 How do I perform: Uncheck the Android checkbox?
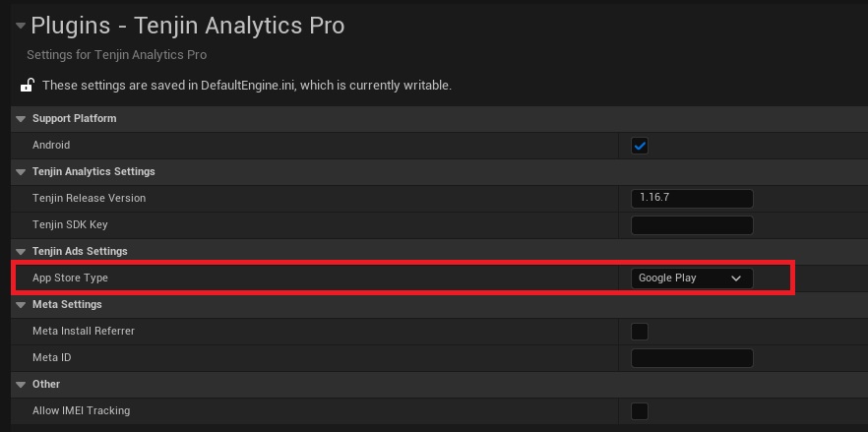(640, 146)
